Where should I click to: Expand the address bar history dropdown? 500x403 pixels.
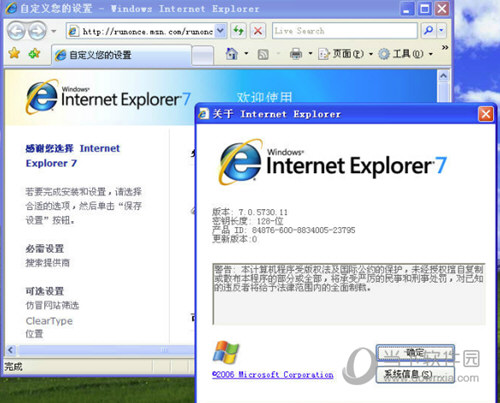tap(220, 31)
